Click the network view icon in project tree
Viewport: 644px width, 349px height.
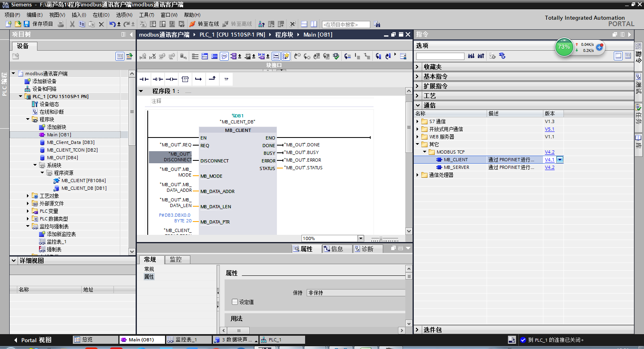(x=129, y=56)
